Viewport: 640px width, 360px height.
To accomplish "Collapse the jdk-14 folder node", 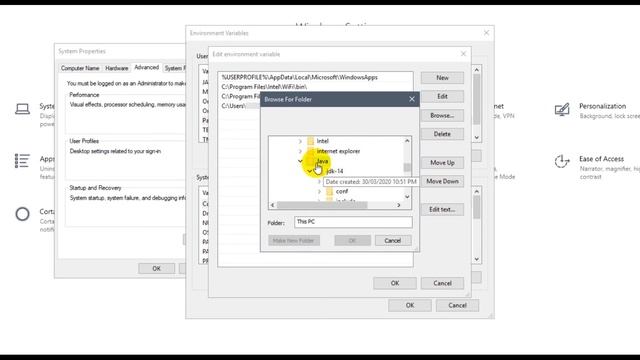I will [x=310, y=171].
